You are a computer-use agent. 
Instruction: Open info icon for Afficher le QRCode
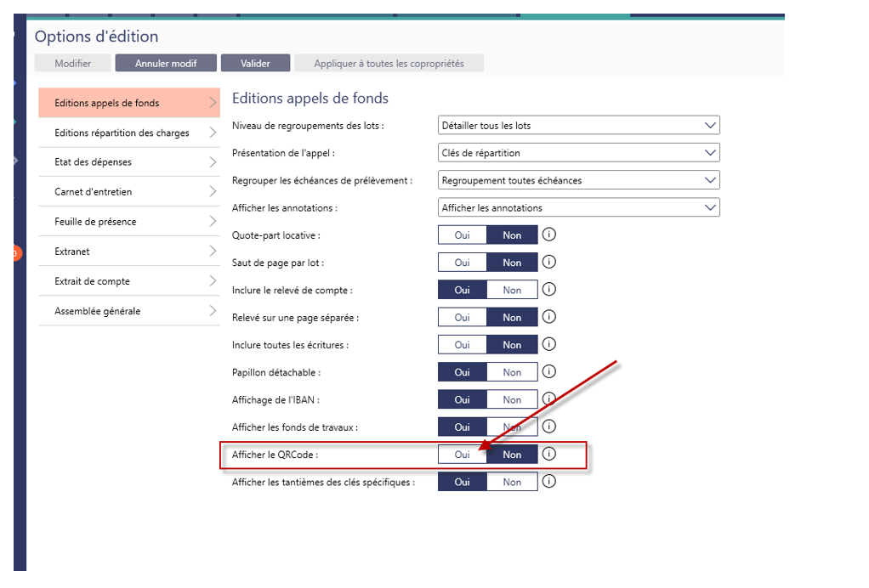tap(549, 455)
